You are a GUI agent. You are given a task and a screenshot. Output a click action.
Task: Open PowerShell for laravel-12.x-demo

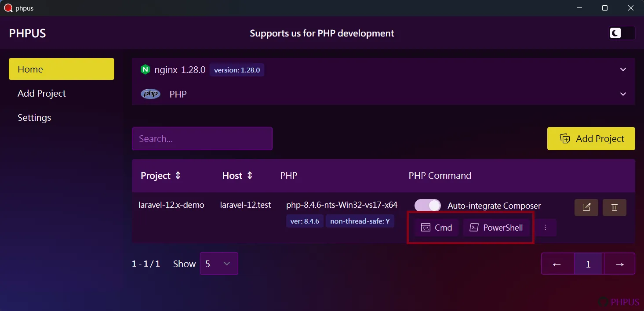[496, 228]
